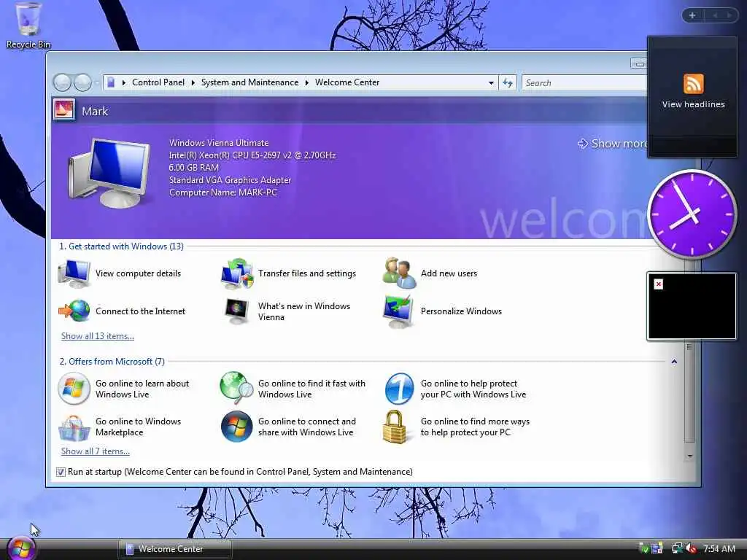Click the Personalize Windows icon
This screenshot has width=747, height=560.
[x=399, y=311]
